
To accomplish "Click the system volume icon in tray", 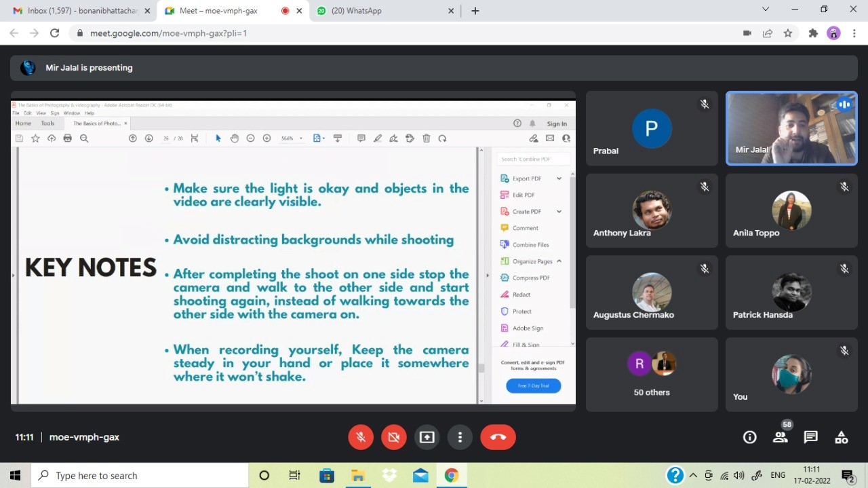I will point(739,475).
